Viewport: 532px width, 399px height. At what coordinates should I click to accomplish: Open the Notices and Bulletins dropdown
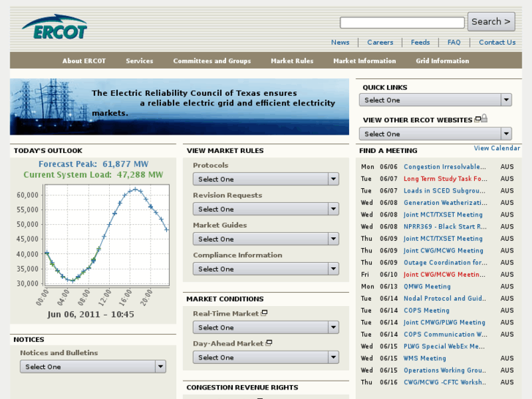coord(92,367)
